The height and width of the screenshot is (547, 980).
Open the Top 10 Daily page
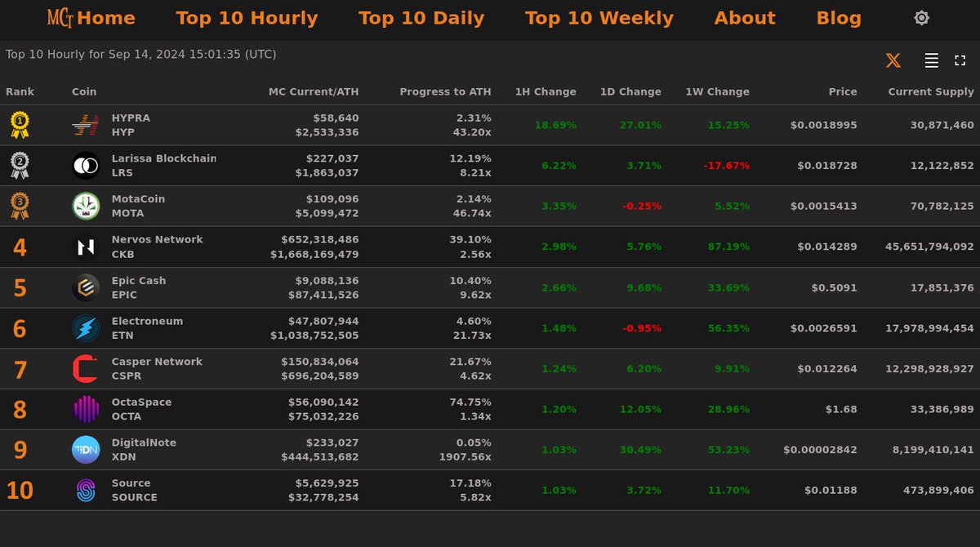(421, 18)
